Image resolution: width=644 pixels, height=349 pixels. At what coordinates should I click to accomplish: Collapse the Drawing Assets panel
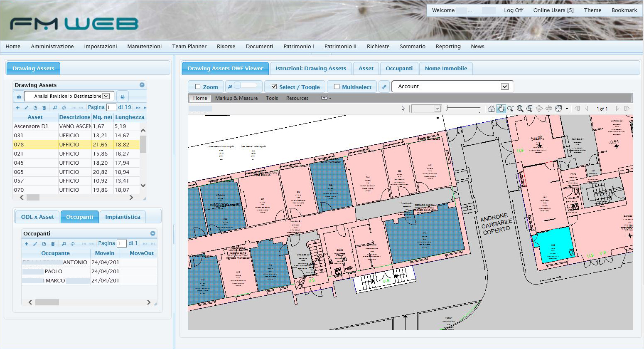click(x=142, y=85)
